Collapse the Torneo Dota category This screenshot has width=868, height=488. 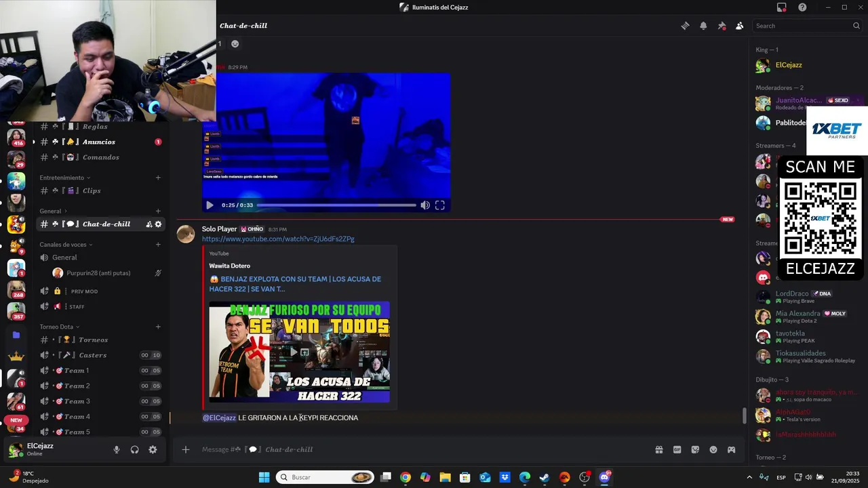coord(60,327)
